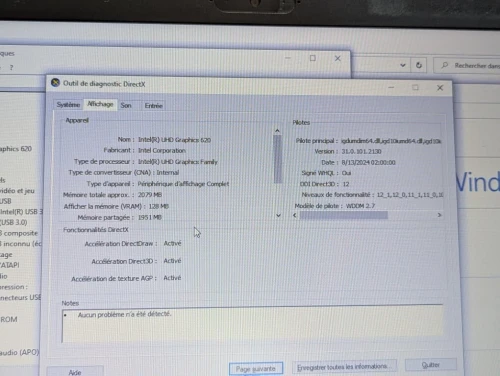Click the Page suivante button
The width and height of the screenshot is (500, 376).
coord(256,369)
